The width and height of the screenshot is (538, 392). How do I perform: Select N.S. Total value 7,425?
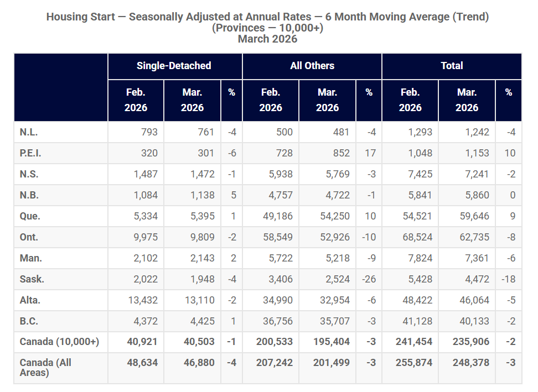coord(419,174)
